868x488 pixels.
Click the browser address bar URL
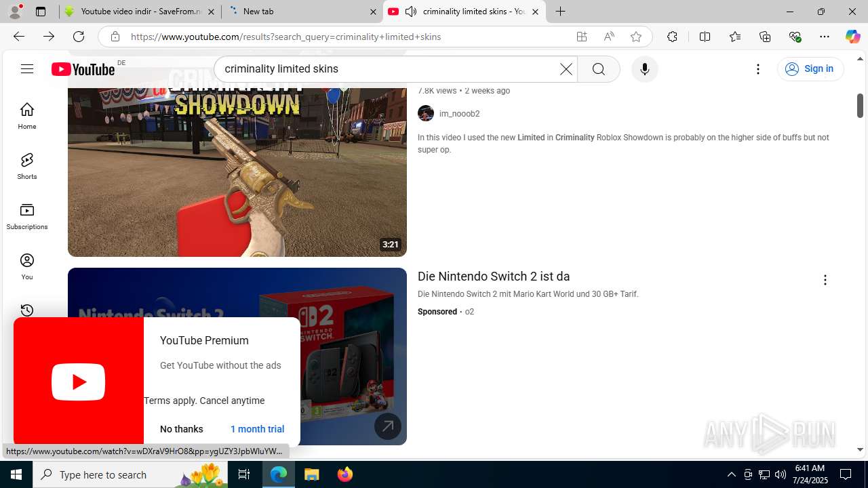pos(285,37)
